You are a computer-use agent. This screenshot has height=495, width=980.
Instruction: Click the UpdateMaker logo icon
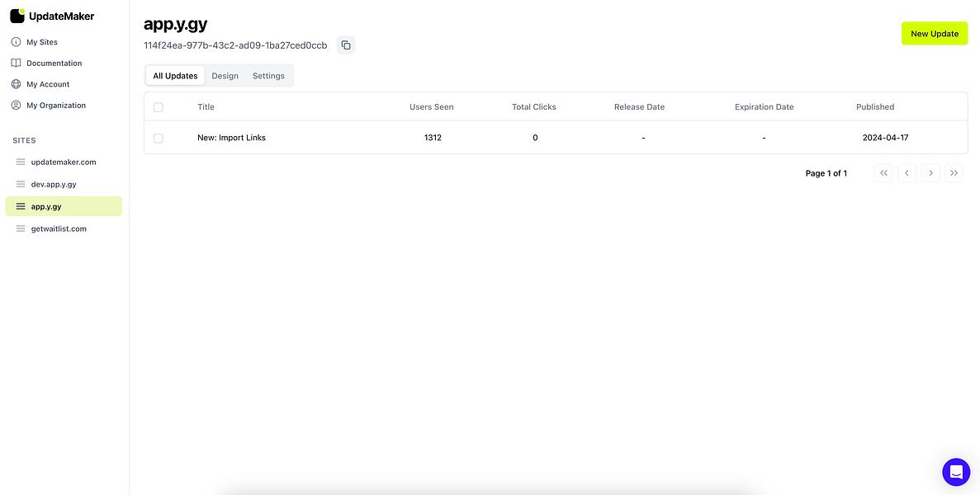[x=17, y=16]
